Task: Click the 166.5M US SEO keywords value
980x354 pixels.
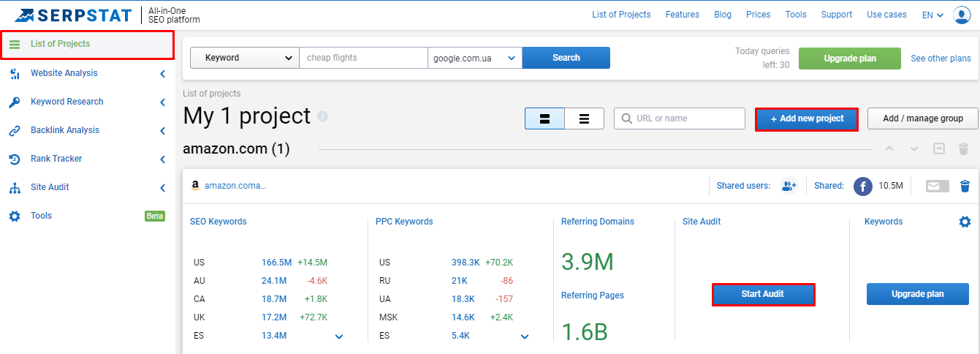Action: (x=277, y=262)
